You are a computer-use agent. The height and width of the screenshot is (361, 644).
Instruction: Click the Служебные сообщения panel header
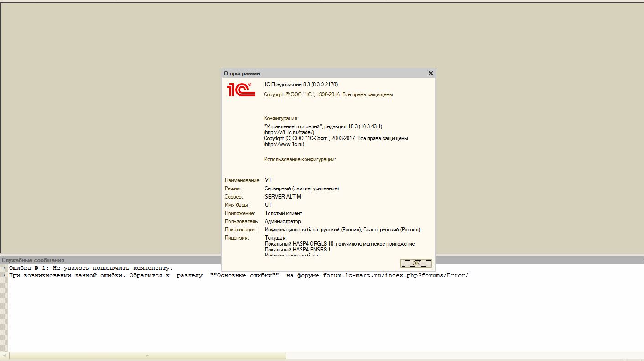(33, 260)
